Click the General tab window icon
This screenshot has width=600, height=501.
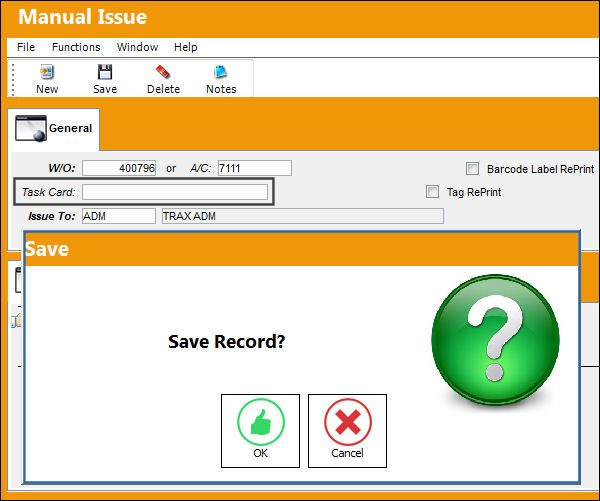(31, 129)
